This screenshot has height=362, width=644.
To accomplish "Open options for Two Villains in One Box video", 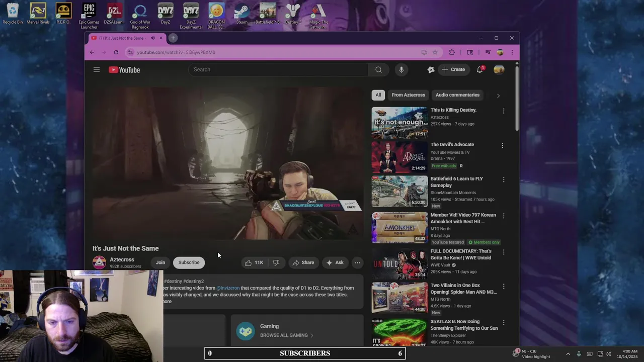I will pyautogui.click(x=503, y=287).
